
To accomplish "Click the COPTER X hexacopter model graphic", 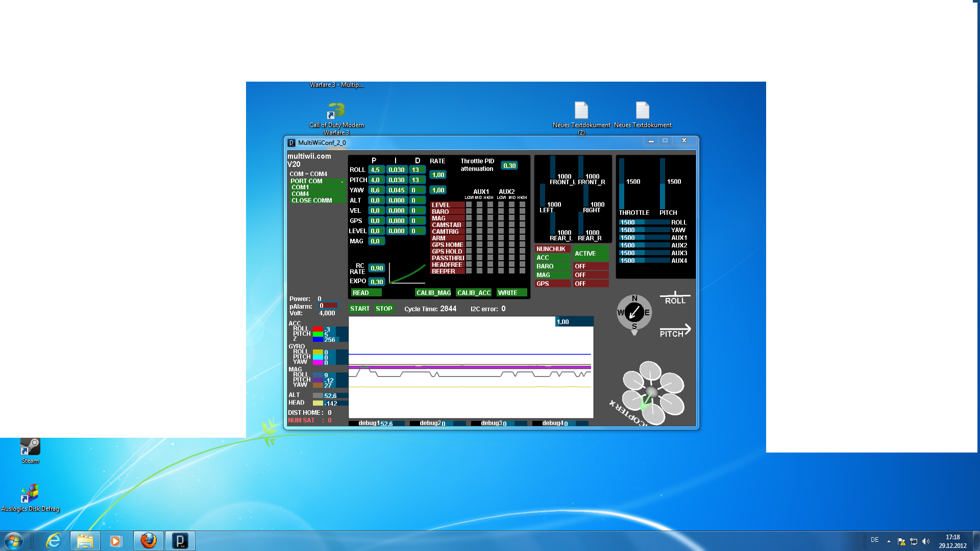I will click(651, 392).
